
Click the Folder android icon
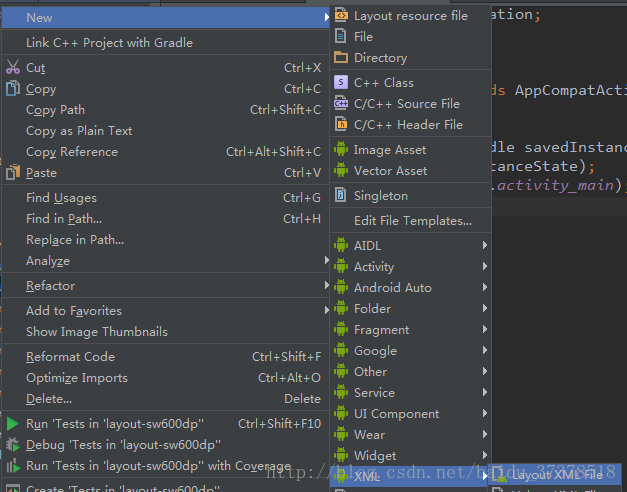coord(341,308)
